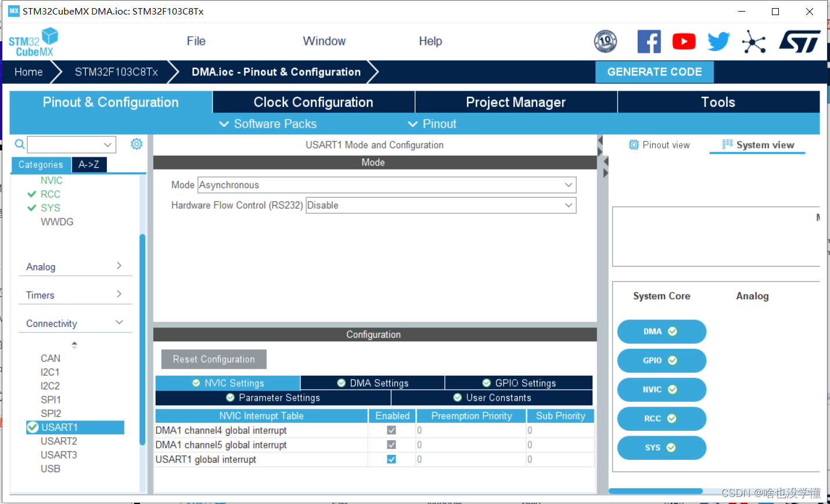Select USB peripheral
The image size is (830, 504).
click(51, 469)
